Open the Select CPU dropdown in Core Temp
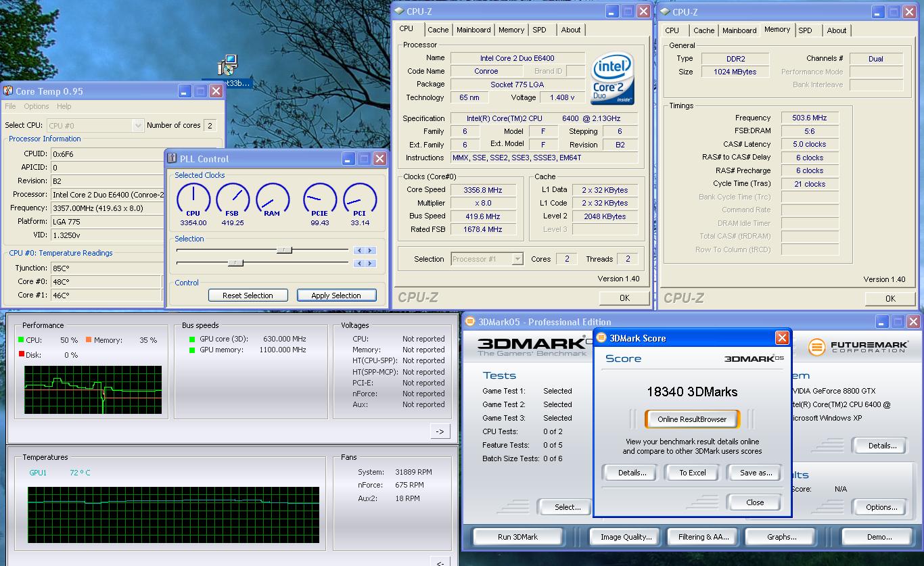The image size is (924, 566). point(94,125)
